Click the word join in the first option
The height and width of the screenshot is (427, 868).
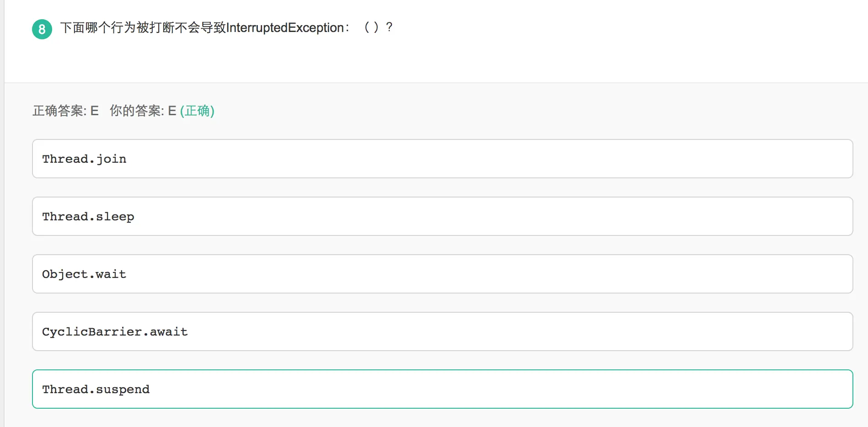111,159
